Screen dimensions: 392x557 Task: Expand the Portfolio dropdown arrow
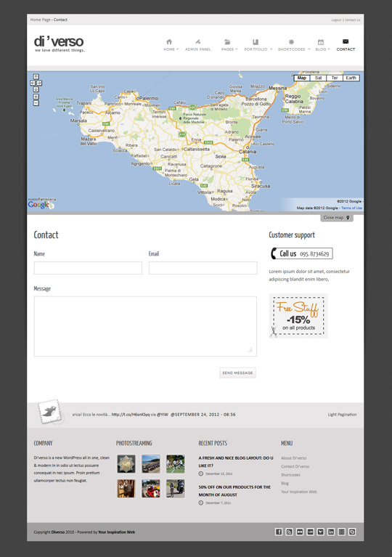pyautogui.click(x=271, y=49)
